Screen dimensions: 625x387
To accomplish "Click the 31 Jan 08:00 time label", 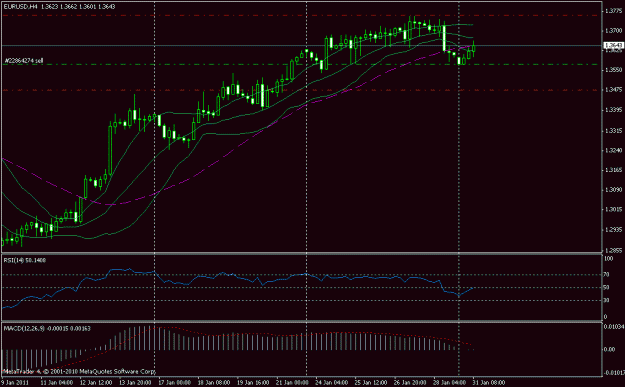I will 489,383.
